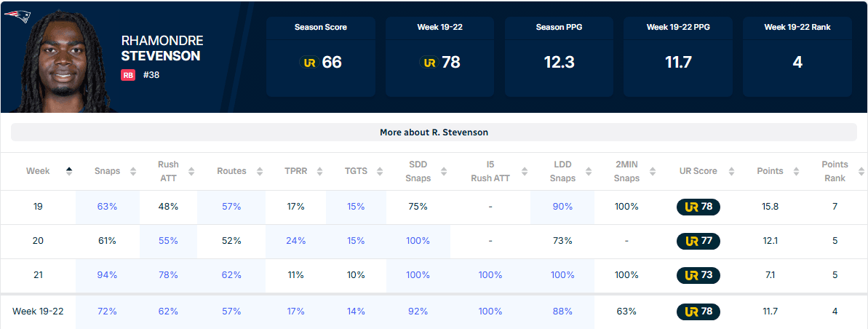Viewport: 868px width, 329px height.
Task: Click the sort arrows beside the Week column
Action: 69,171
